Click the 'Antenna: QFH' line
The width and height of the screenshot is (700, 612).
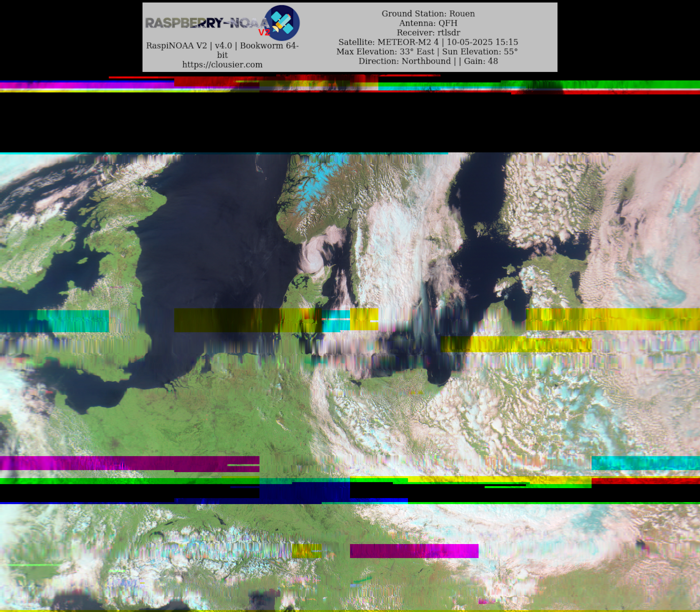click(428, 23)
